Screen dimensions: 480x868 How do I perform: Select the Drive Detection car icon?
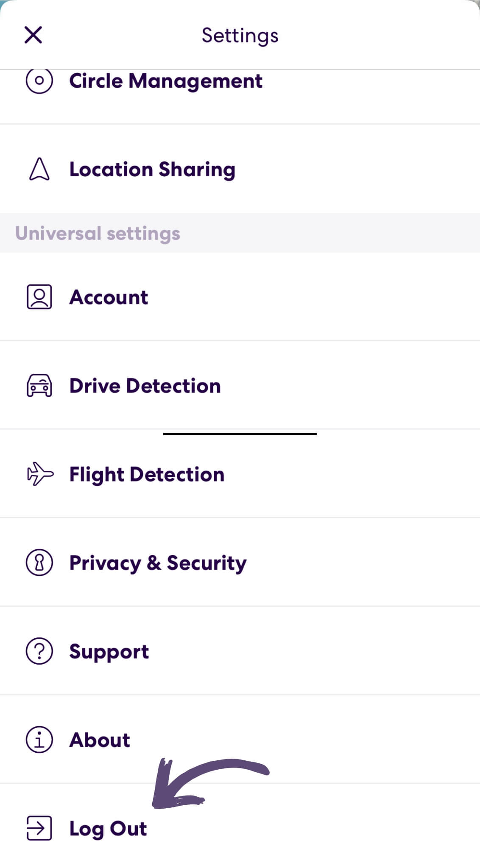[x=39, y=385]
